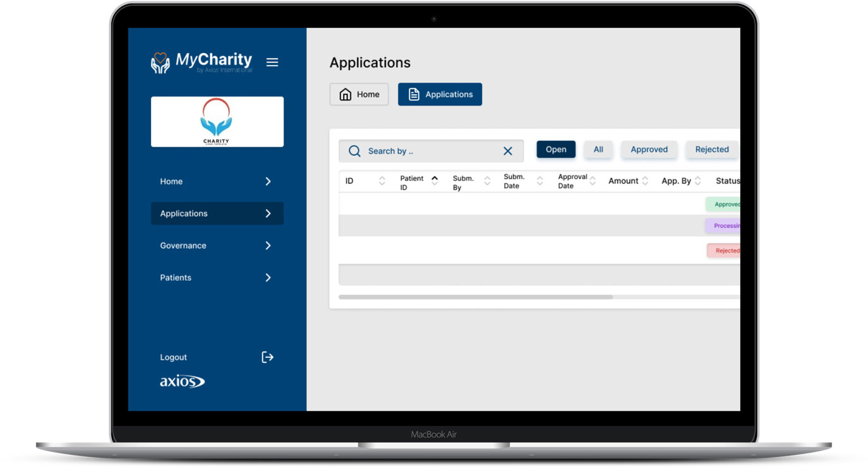Viewport: 868px width, 467px height.
Task: Expand the Governance menu chevron
Action: click(268, 245)
